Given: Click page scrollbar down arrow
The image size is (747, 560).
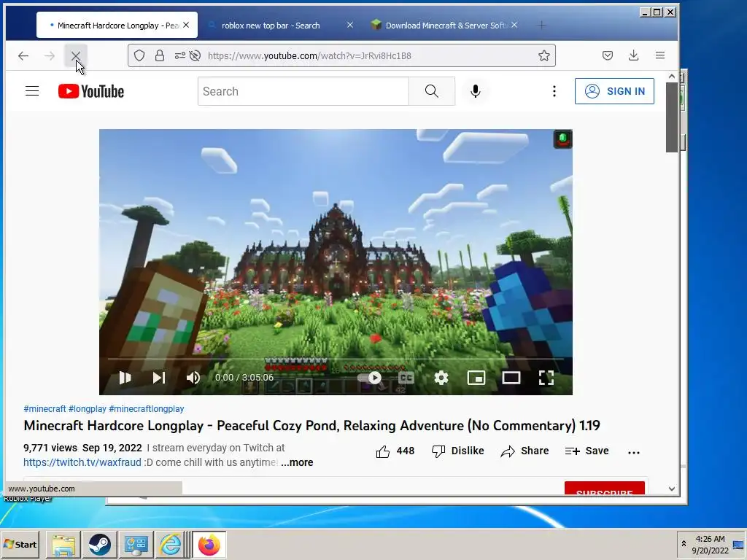Looking at the screenshot, I should pyautogui.click(x=672, y=489).
